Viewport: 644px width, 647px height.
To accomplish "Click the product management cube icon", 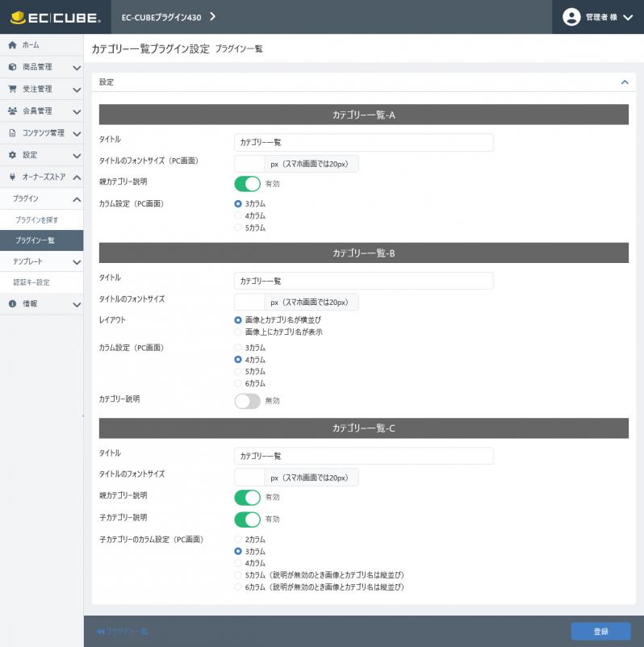I will tap(12, 67).
